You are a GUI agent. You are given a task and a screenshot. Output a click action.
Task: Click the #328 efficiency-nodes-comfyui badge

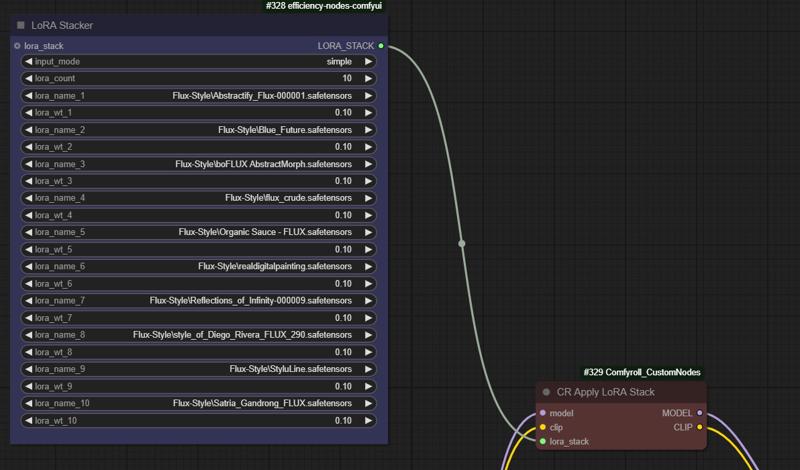click(x=323, y=6)
